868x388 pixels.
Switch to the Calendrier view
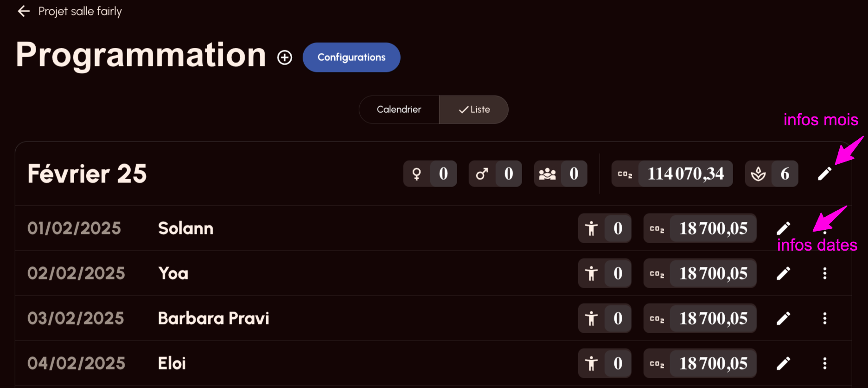point(399,110)
